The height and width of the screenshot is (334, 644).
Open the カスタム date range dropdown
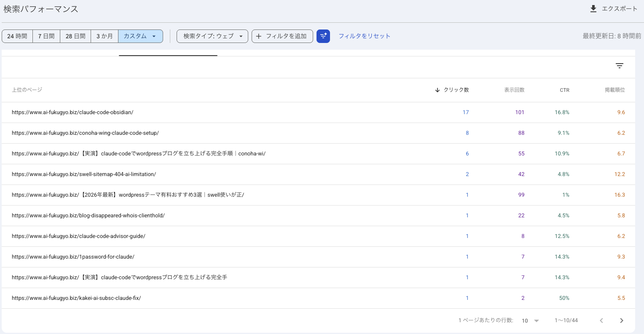click(140, 36)
